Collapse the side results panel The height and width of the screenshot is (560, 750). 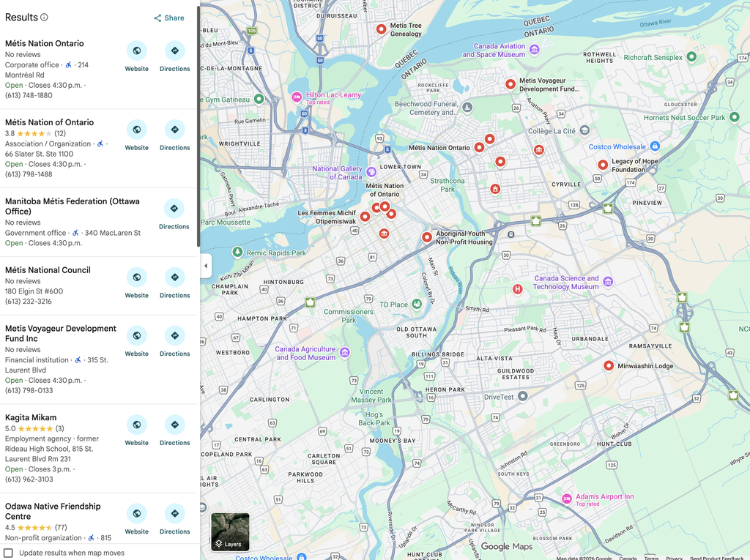206,266
